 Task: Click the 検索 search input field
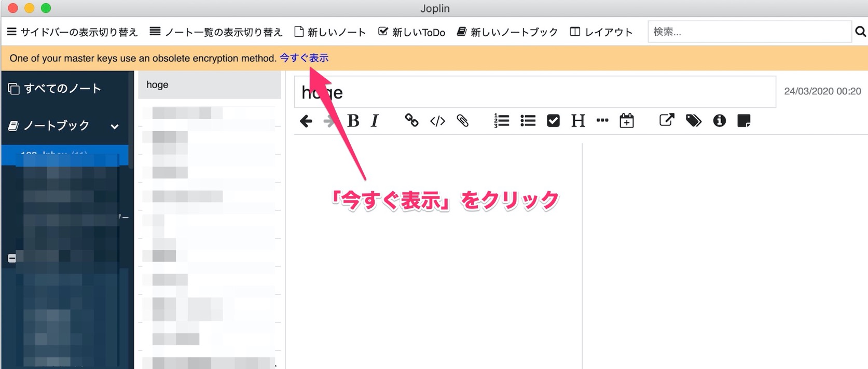pos(749,32)
